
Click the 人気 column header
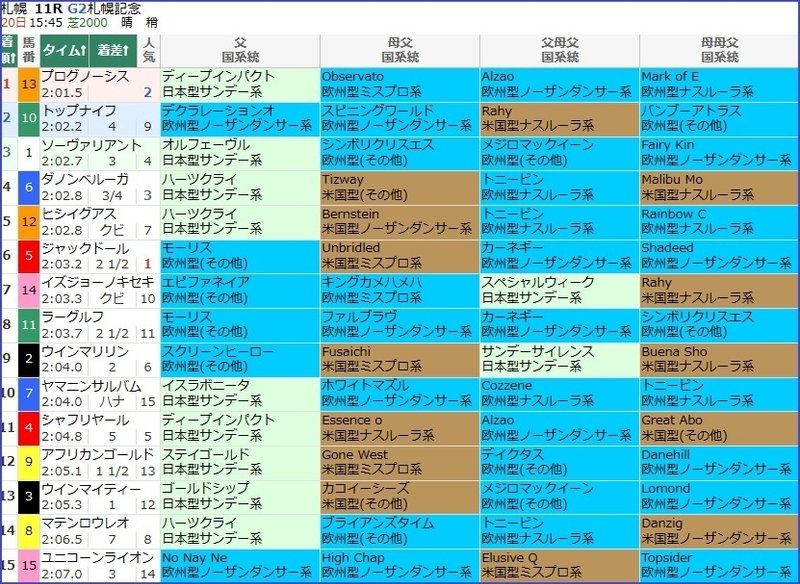tap(149, 50)
